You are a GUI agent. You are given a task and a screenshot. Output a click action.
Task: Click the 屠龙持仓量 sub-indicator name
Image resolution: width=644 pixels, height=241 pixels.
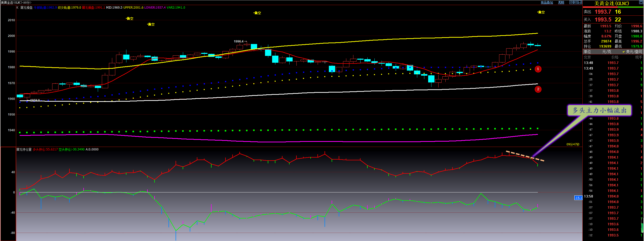click(24, 149)
